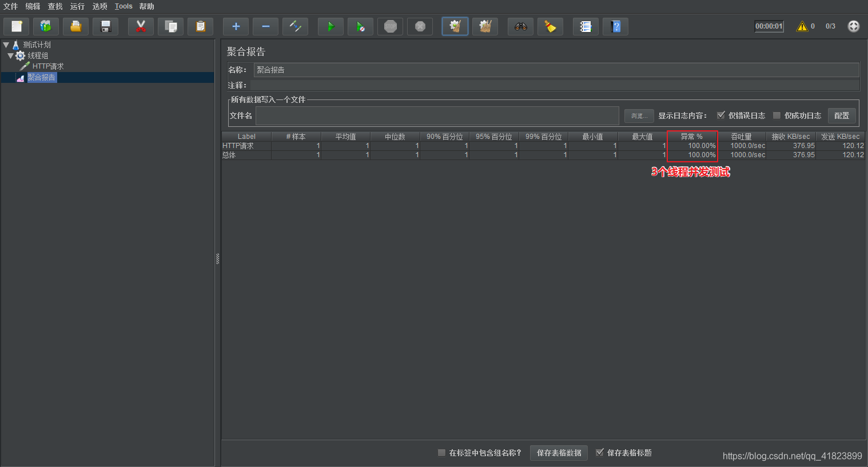Start test with green play icon
The width and height of the screenshot is (868, 467).
(x=331, y=26)
